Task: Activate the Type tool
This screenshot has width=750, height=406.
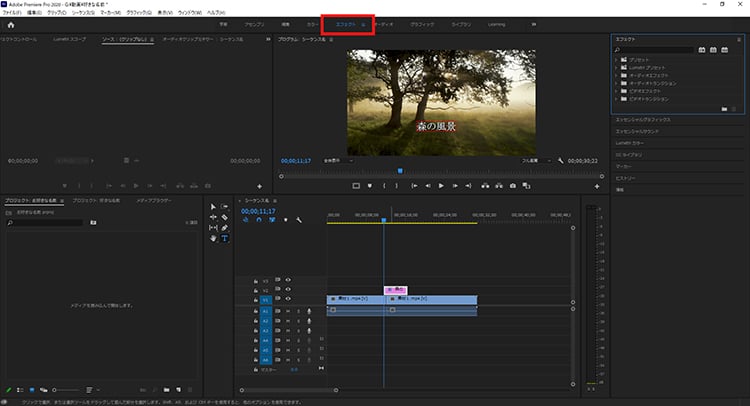Action: click(224, 238)
